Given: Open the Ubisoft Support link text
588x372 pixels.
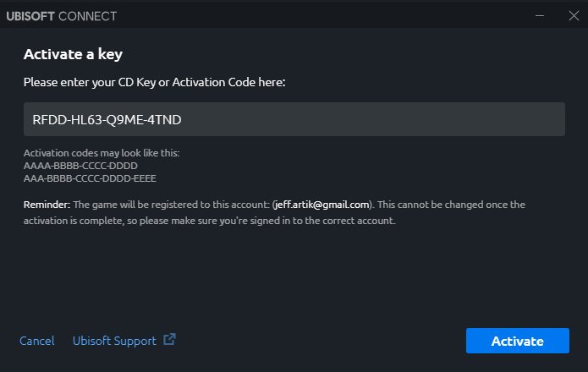Looking at the screenshot, I should (x=114, y=341).
